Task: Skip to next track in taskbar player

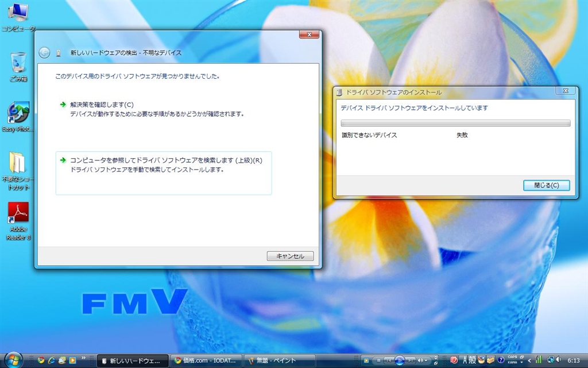Action: point(410,361)
